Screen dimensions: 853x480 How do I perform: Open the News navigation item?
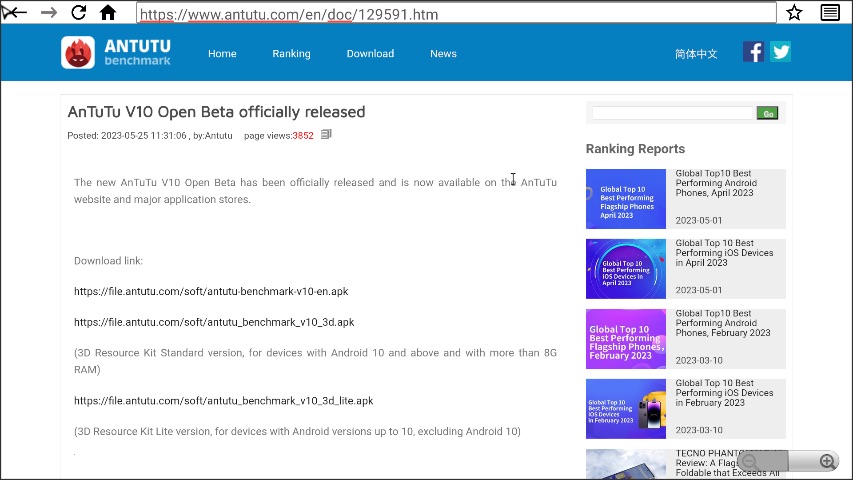(443, 53)
